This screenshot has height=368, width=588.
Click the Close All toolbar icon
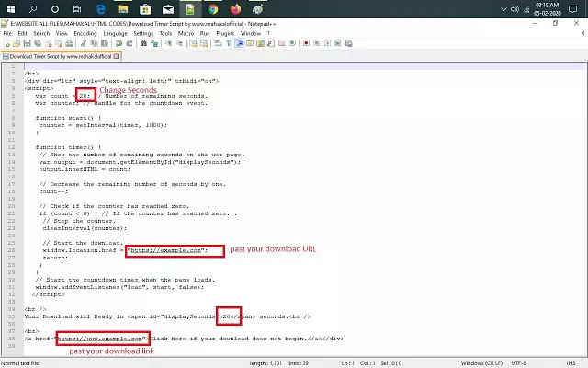point(59,43)
